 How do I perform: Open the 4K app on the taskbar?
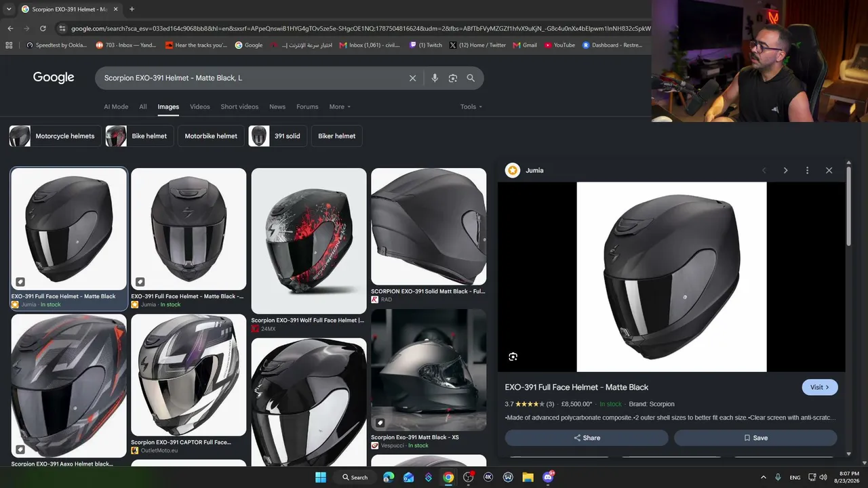point(488,477)
